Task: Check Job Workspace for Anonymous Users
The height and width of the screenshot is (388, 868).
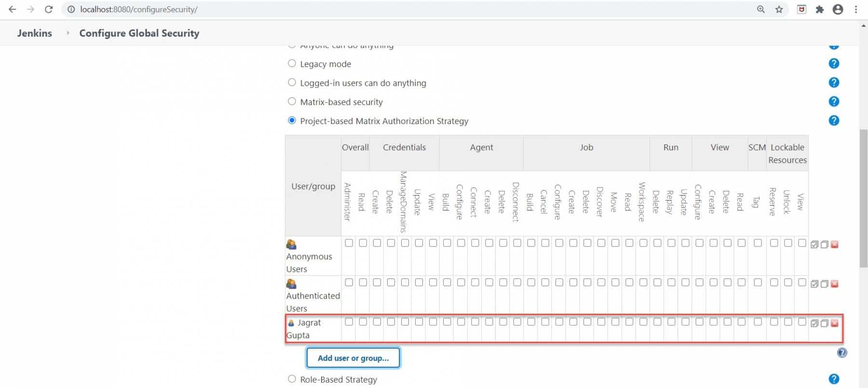Action: click(643, 243)
